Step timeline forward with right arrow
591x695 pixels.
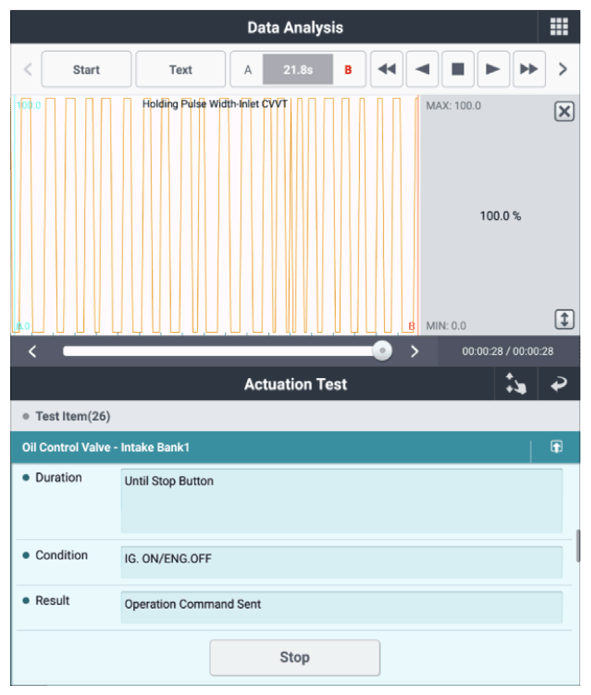pos(415,351)
